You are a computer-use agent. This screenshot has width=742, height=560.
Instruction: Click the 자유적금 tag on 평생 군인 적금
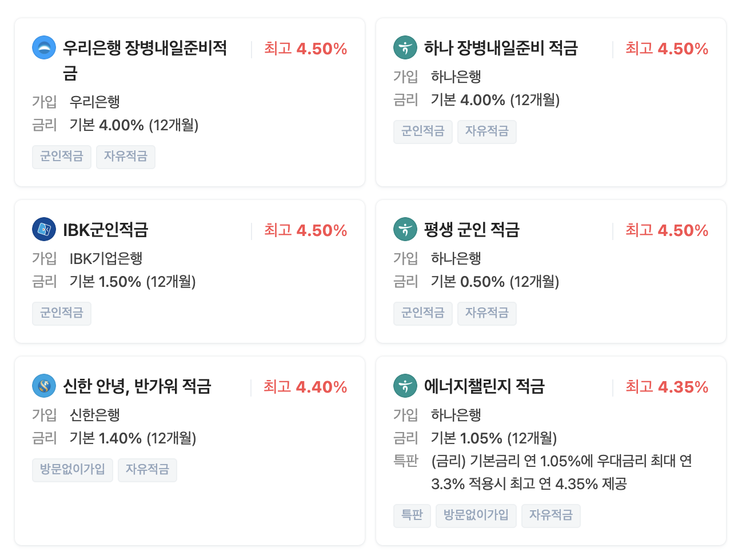[486, 313]
